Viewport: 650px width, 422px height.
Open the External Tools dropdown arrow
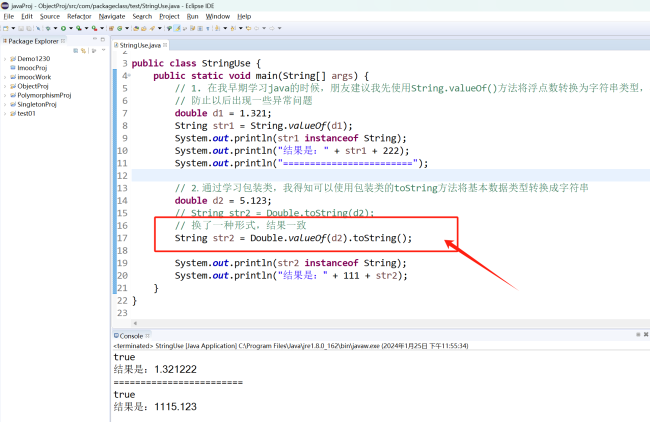(102, 28)
